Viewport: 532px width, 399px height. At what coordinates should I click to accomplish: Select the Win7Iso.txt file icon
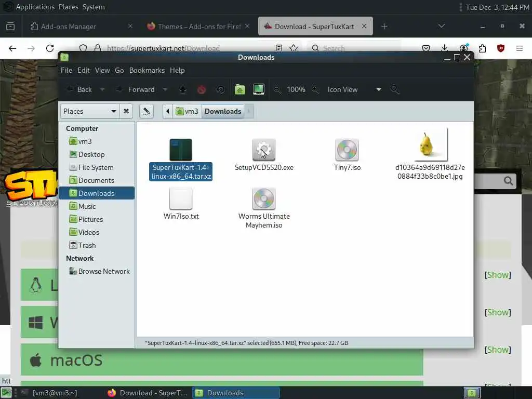pyautogui.click(x=181, y=199)
